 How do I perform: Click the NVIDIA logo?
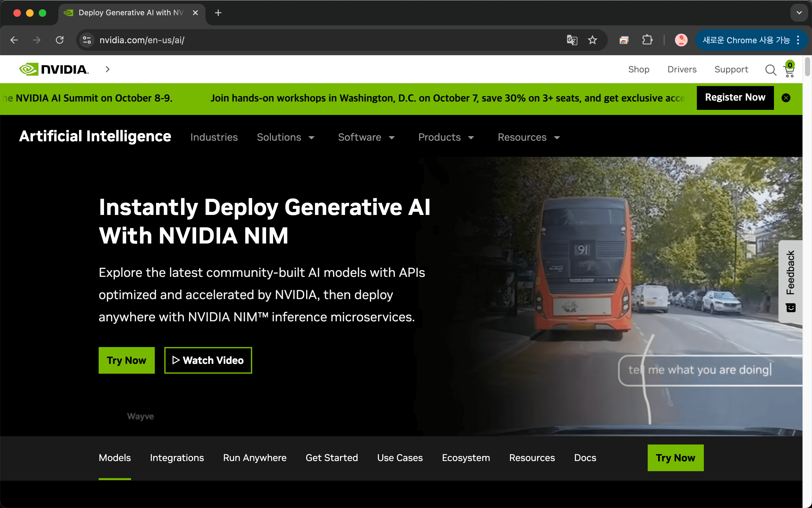tap(54, 69)
